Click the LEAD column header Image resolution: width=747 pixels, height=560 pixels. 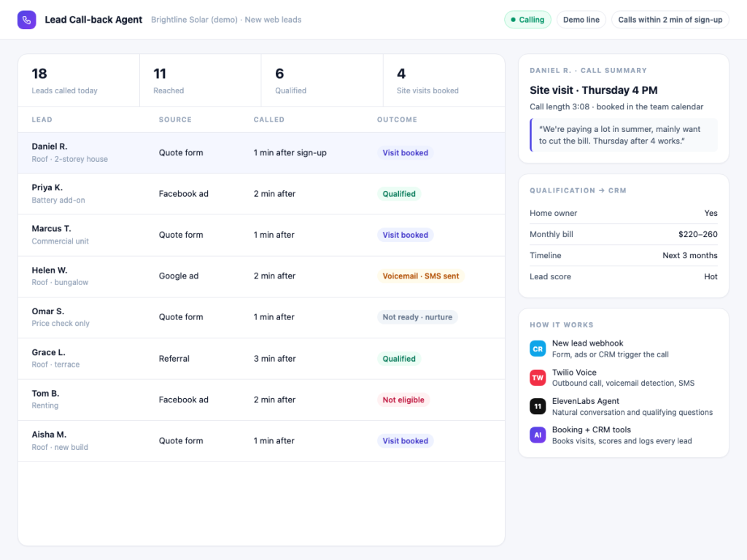pos(42,120)
